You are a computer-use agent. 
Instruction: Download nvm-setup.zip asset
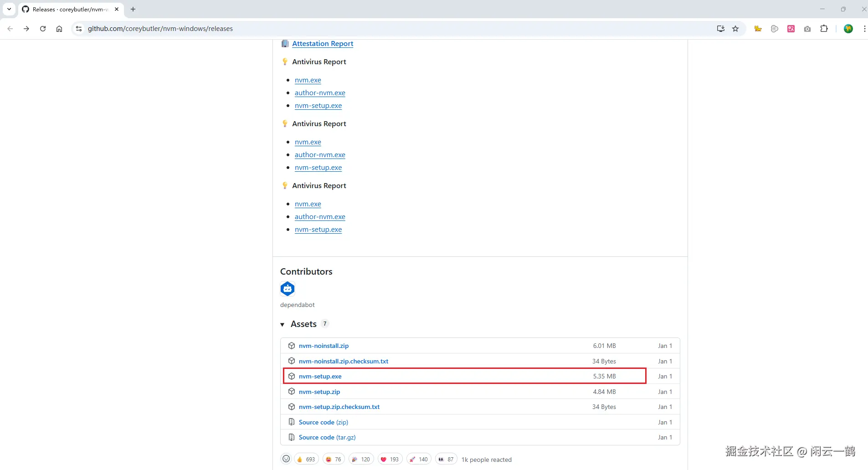point(319,392)
